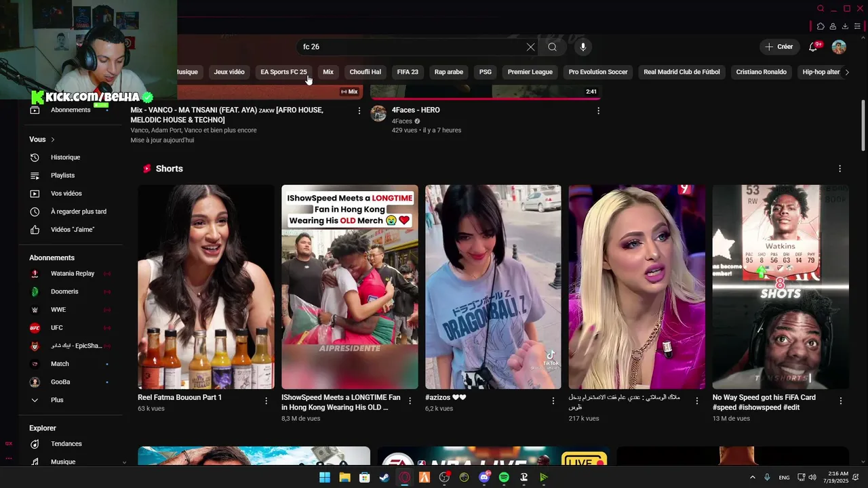Select the Rap arabe chip
The width and height of the screenshot is (868, 488).
[x=449, y=72]
